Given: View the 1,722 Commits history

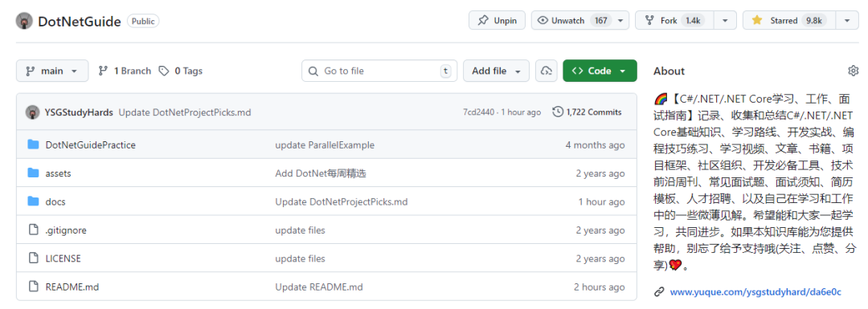Looking at the screenshot, I should pyautogui.click(x=588, y=112).
